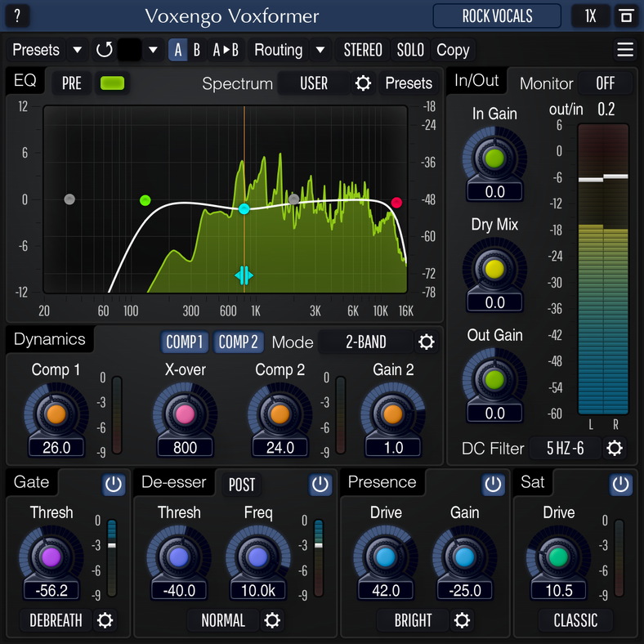Image resolution: width=644 pixels, height=644 pixels.
Task: Select the Dynamics tab
Action: click(50, 339)
